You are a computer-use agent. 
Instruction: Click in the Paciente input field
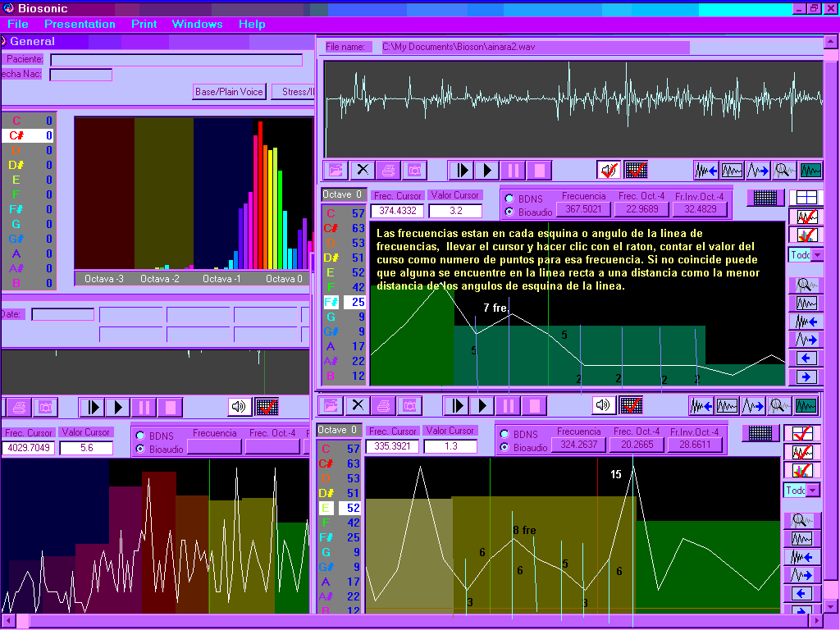coord(176,60)
